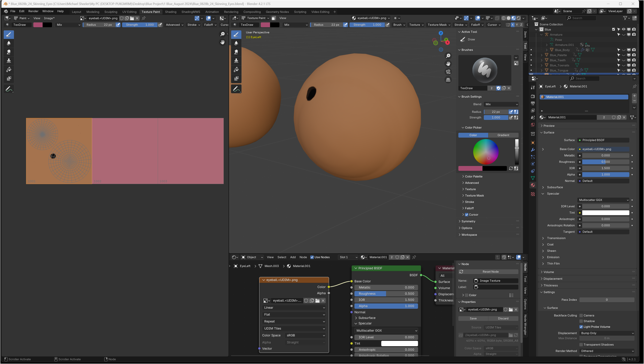This screenshot has width=644, height=364.
Task: Enable Camera backface culling checkbox
Action: coord(581,315)
